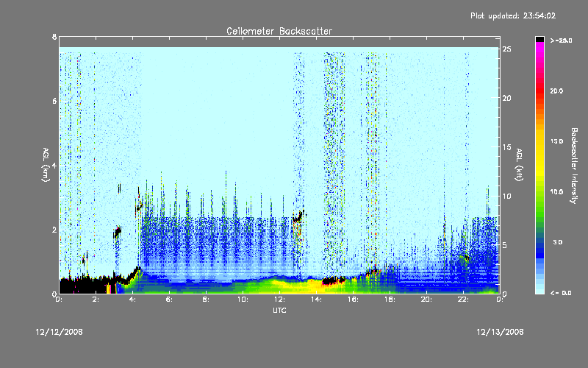The height and width of the screenshot is (368, 588).
Task: Click the 5 kft tick label on right axis
Action: [x=505, y=245]
